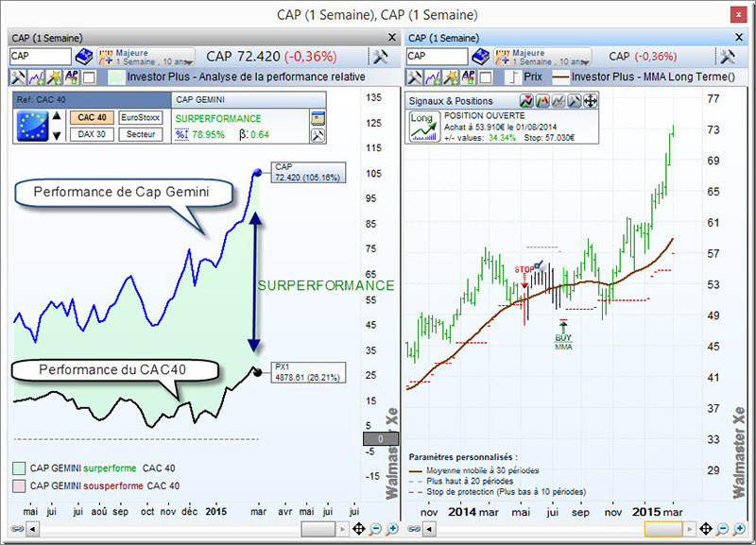Image resolution: width=756 pixels, height=545 pixels.
Task: Click right chart's indicator toolbar tools icon
Action: click(414, 77)
